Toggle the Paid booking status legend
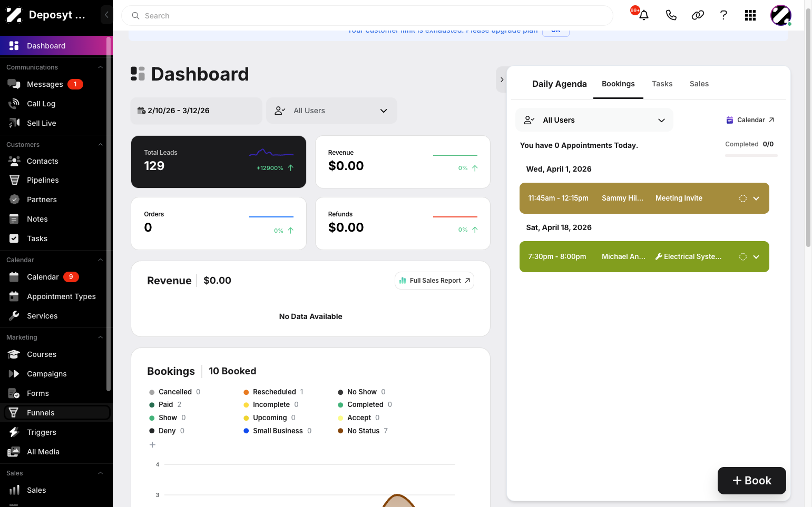The width and height of the screenshot is (812, 507). coord(165,404)
